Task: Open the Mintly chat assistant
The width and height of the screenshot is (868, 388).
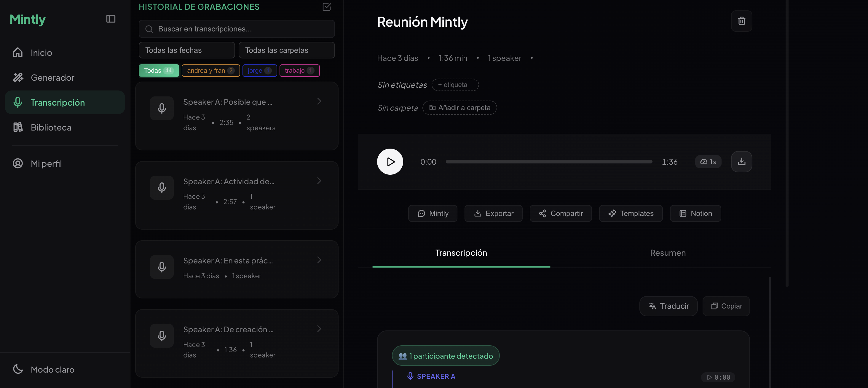Action: 433,213
